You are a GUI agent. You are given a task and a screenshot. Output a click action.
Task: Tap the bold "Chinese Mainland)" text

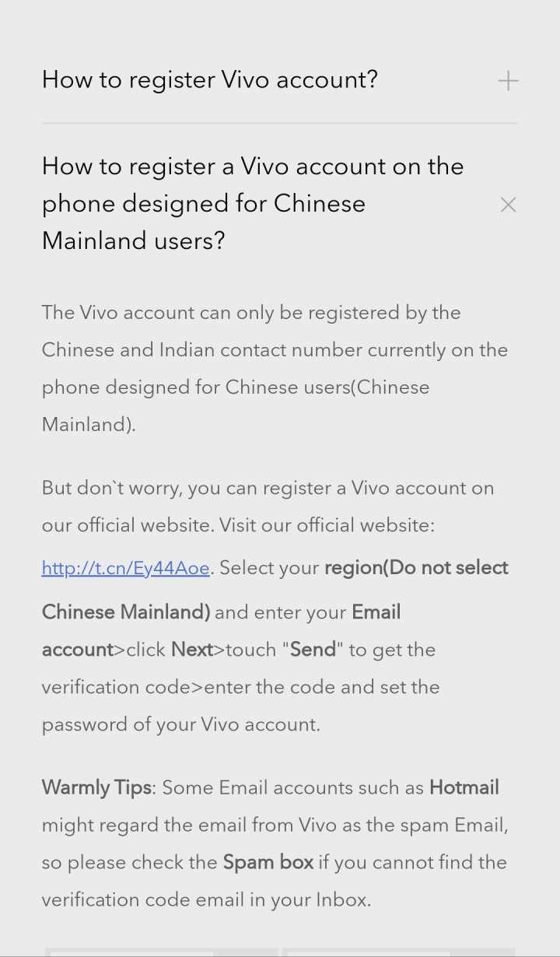(126, 612)
